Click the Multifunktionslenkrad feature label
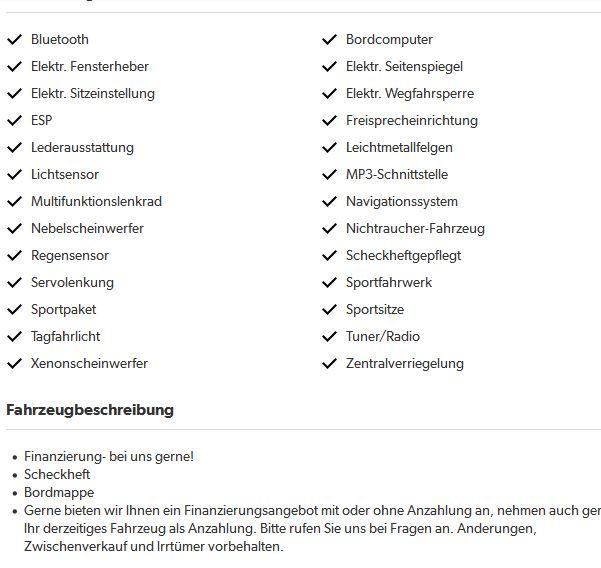Viewport: 601px width, 568px height. click(96, 202)
